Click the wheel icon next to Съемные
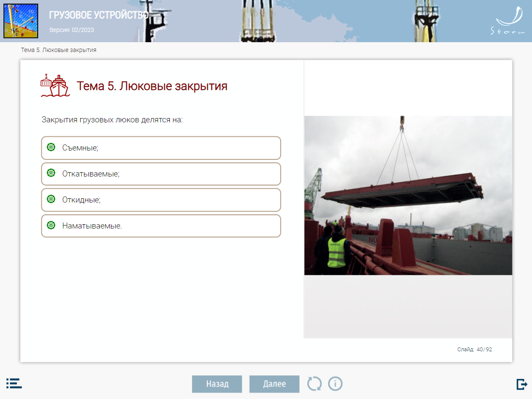The image size is (532, 399). click(51, 147)
